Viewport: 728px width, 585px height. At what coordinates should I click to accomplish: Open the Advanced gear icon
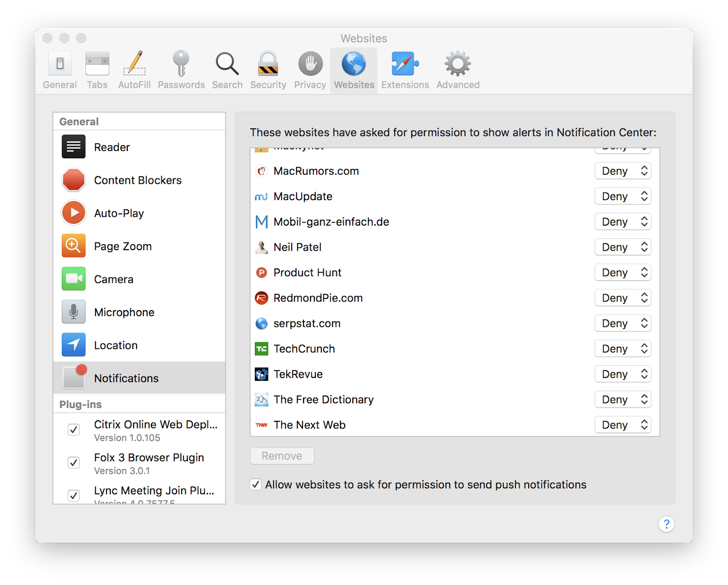(x=457, y=68)
